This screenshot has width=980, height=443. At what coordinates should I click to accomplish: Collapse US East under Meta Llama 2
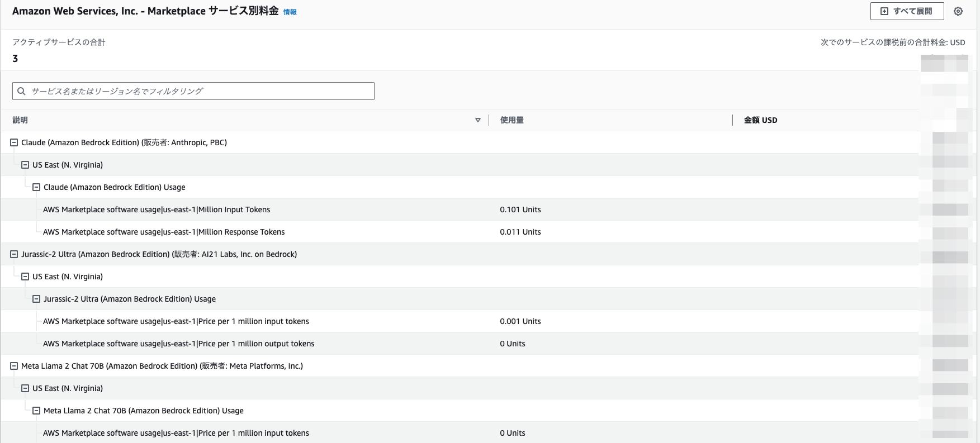[25, 388]
